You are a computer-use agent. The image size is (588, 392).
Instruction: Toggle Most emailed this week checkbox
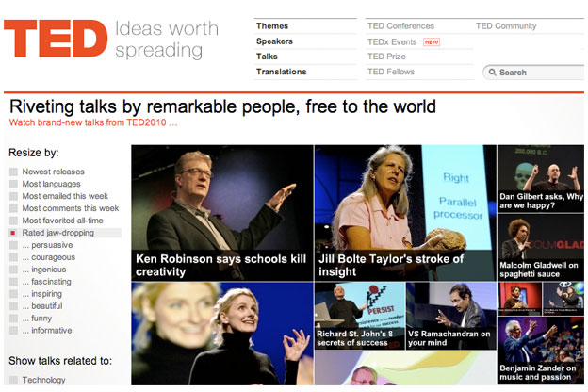[x=13, y=196]
